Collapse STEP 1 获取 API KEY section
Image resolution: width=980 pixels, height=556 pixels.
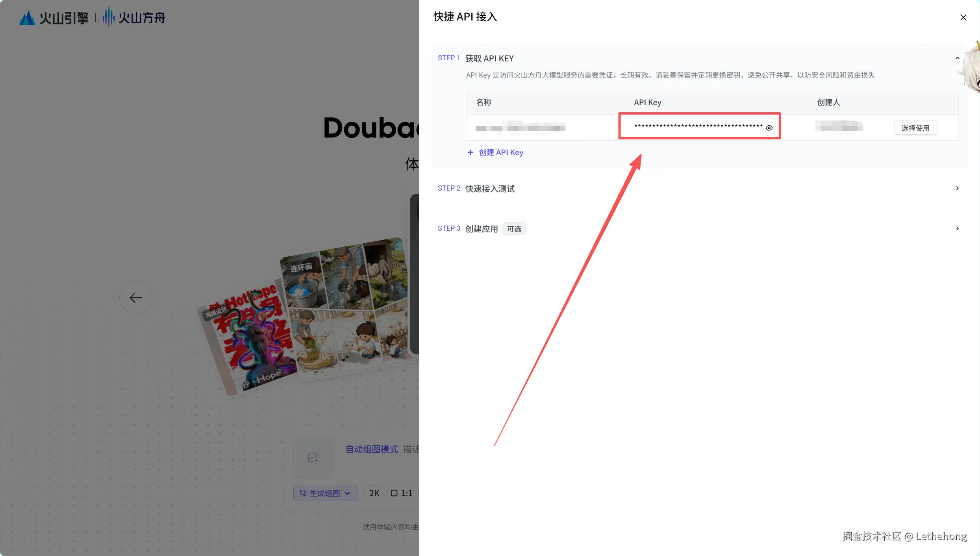pyautogui.click(x=957, y=58)
